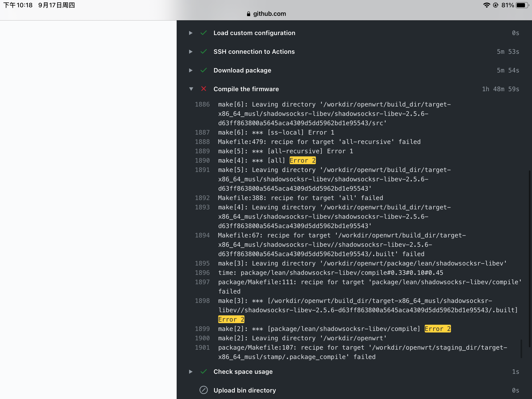532x399 pixels.
Task: Click line number 1901 in the log
Action: [202, 347]
